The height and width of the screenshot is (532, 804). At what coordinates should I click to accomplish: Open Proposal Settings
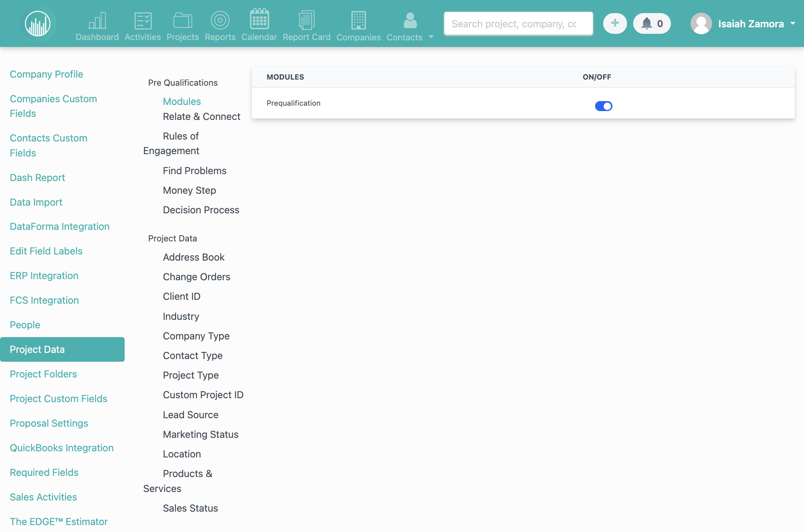tap(49, 423)
